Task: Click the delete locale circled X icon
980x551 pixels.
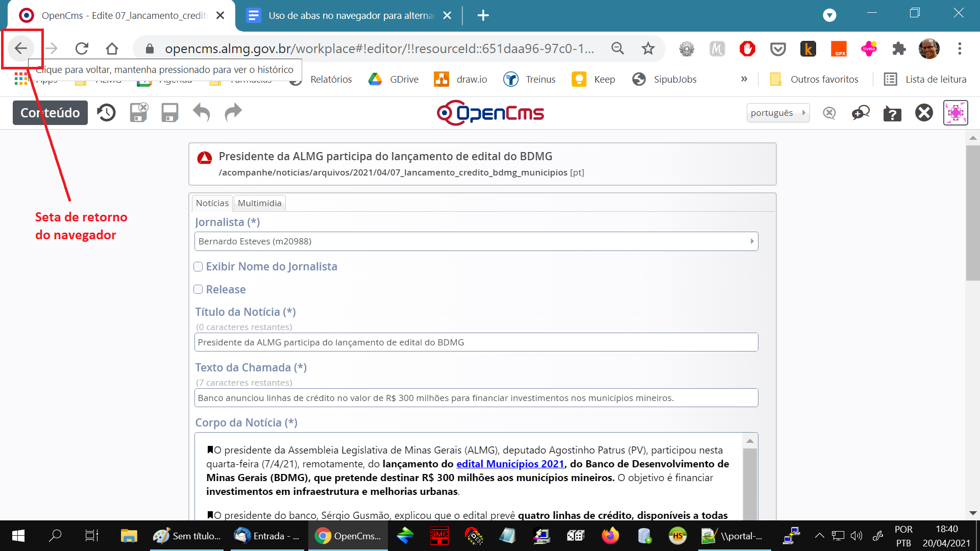Action: [x=829, y=113]
